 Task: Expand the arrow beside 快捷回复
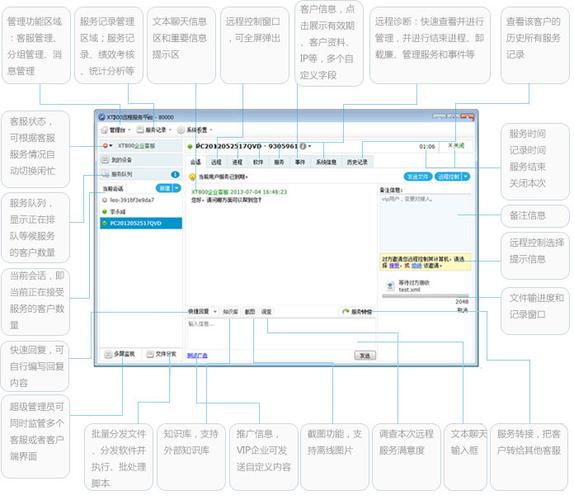[x=215, y=311]
